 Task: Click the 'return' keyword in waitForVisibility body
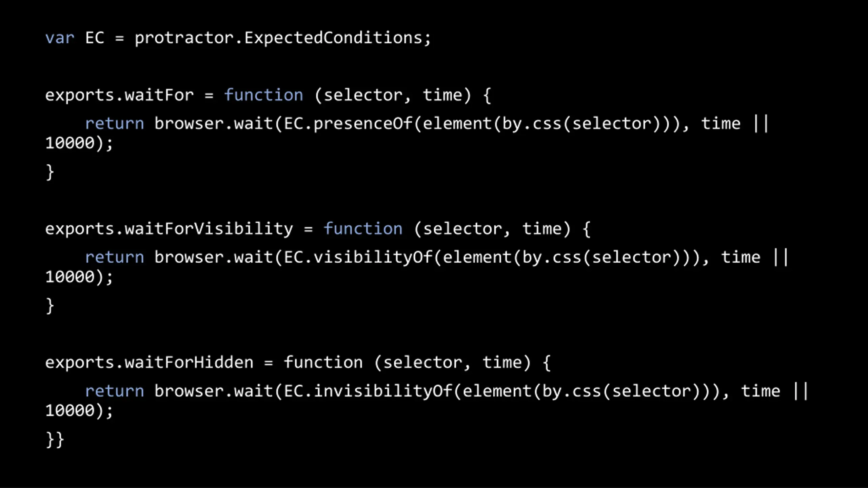pos(115,258)
